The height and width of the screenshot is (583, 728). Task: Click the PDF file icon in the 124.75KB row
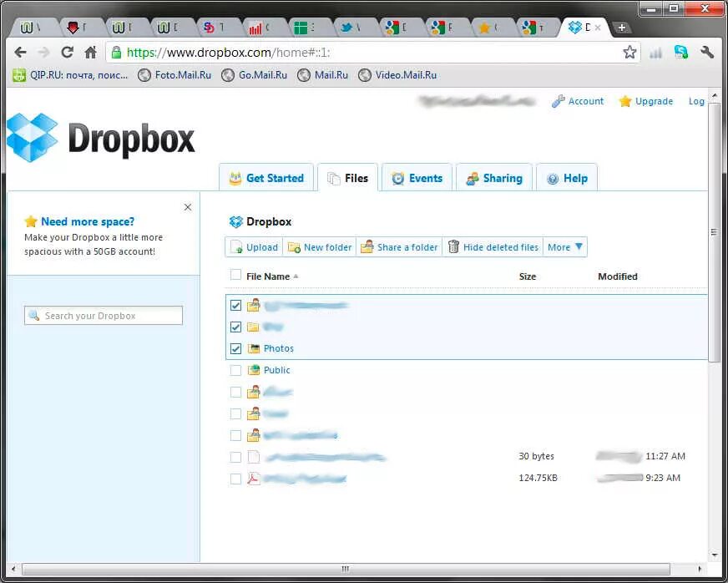coord(253,479)
